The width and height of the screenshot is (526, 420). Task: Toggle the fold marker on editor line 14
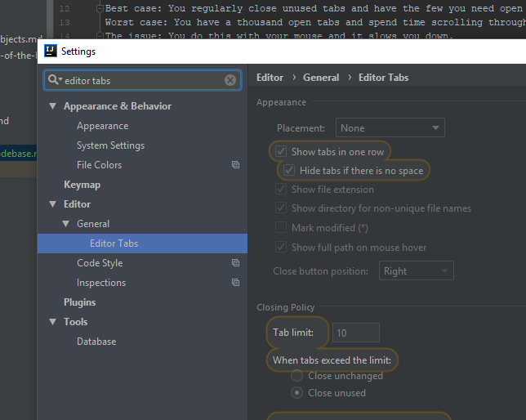(x=100, y=35)
